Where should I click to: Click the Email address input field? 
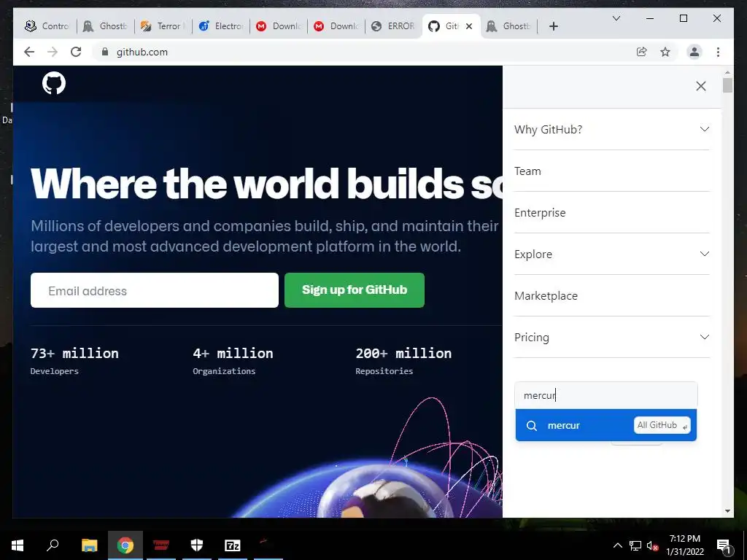click(x=155, y=290)
